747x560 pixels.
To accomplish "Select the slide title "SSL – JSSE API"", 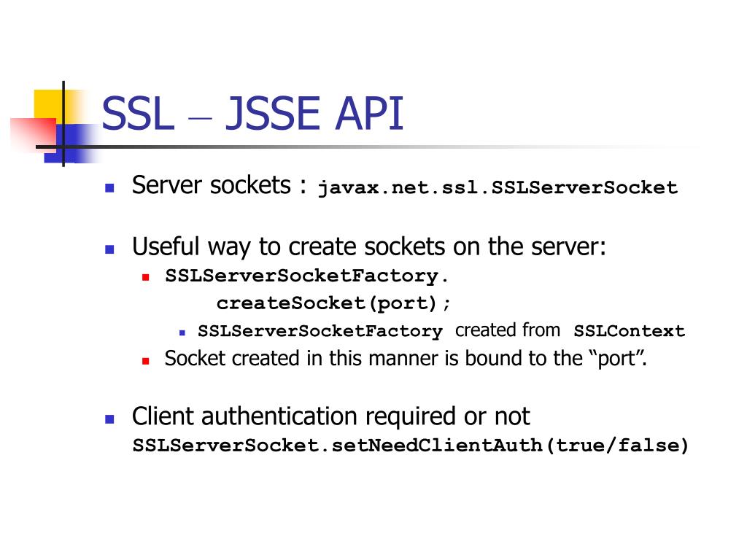I will click(x=252, y=113).
